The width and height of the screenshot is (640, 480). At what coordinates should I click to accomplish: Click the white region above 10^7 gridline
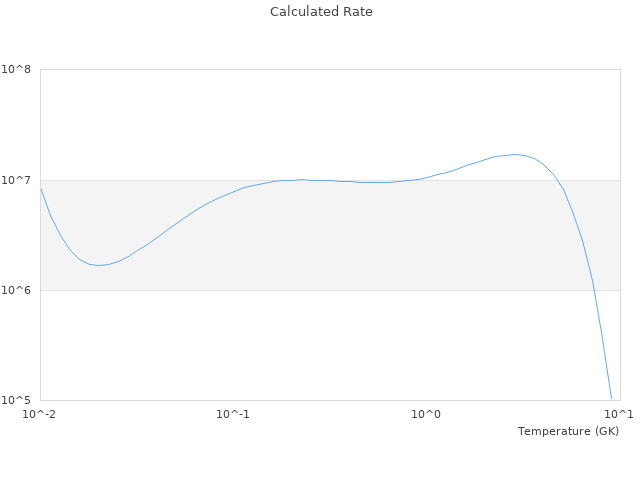point(250,120)
